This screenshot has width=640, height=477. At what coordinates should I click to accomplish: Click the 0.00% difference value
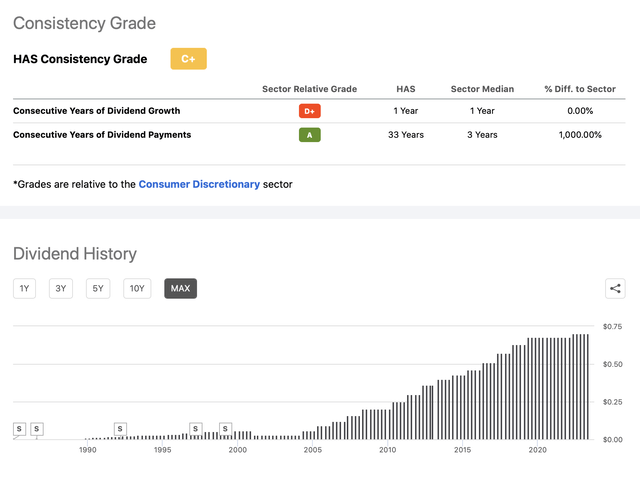point(580,111)
